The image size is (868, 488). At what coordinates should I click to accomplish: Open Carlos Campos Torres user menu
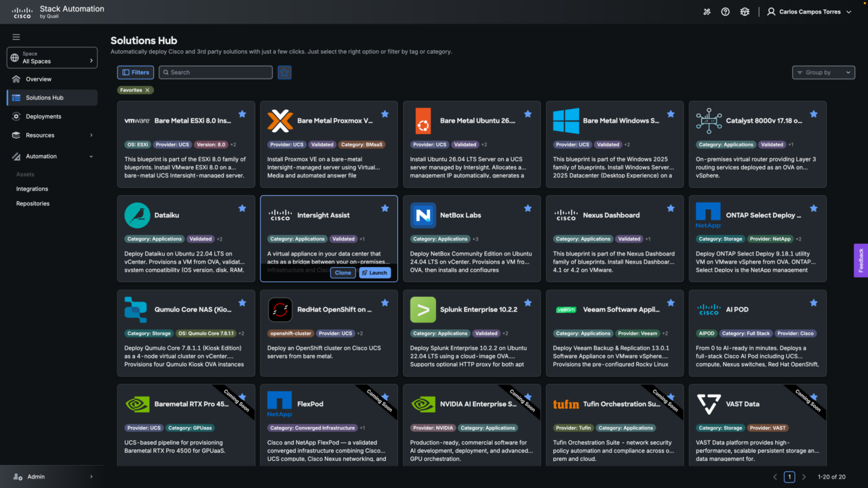[810, 12]
